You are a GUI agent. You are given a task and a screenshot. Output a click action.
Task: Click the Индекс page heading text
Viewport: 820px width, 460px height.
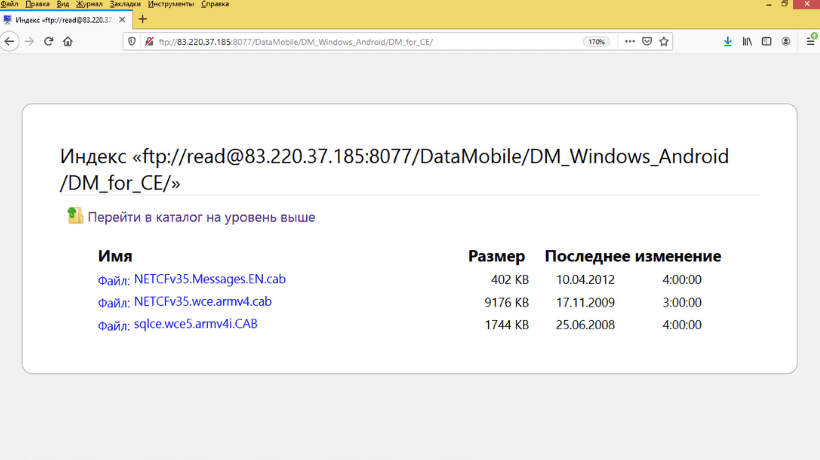point(394,169)
